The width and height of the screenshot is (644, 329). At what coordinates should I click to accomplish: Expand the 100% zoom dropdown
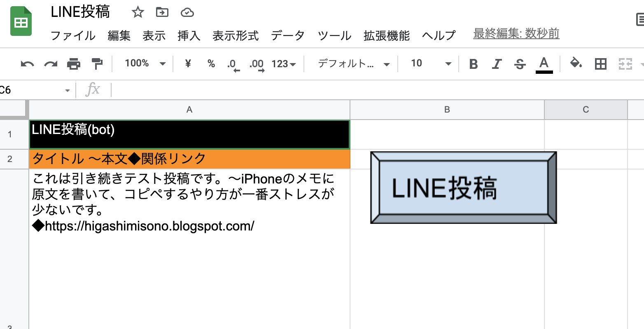pos(145,63)
